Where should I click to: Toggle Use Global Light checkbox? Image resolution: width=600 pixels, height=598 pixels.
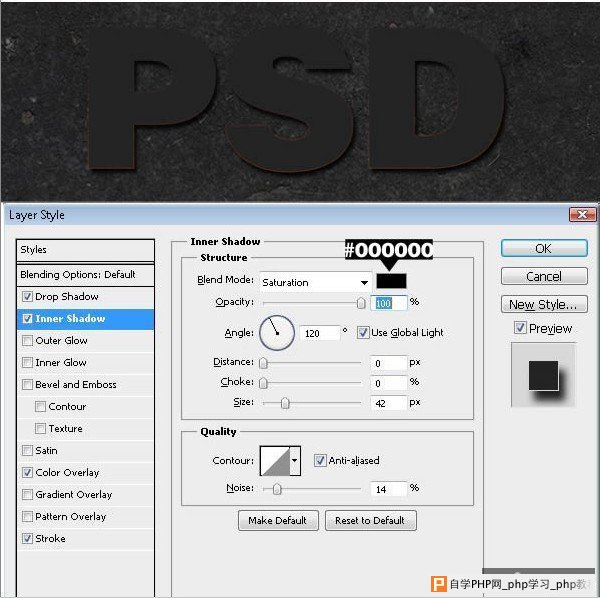362,332
